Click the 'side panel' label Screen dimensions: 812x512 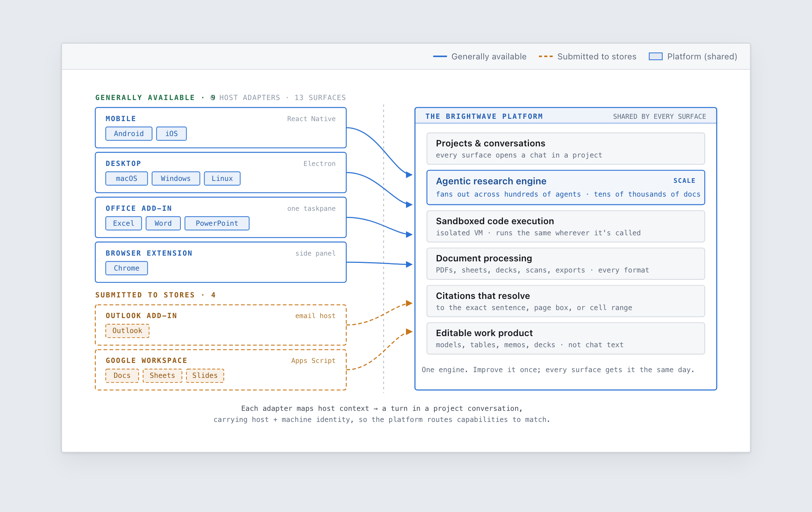(x=316, y=253)
